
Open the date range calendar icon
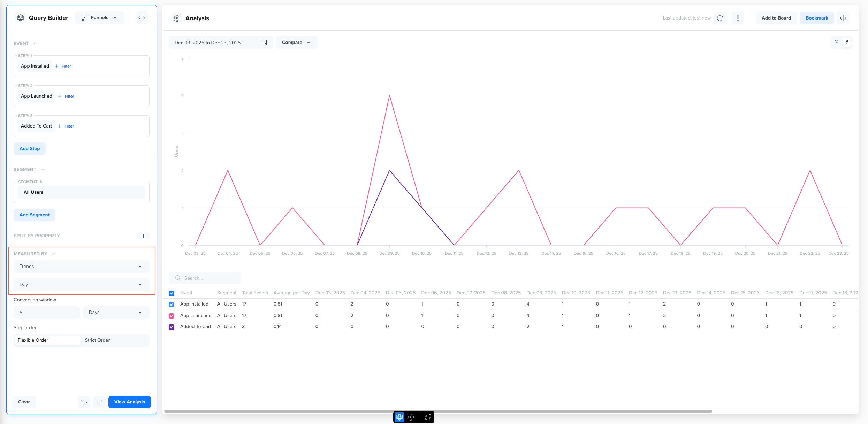[264, 43]
